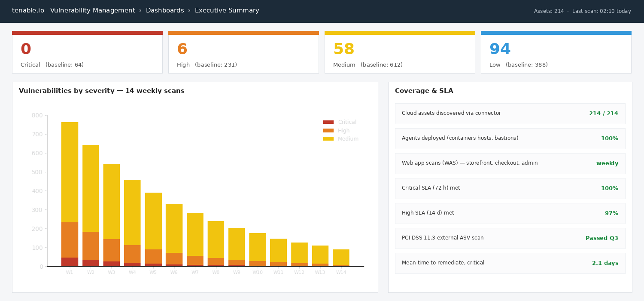Click the 'Passed Q3' value

coord(602,238)
